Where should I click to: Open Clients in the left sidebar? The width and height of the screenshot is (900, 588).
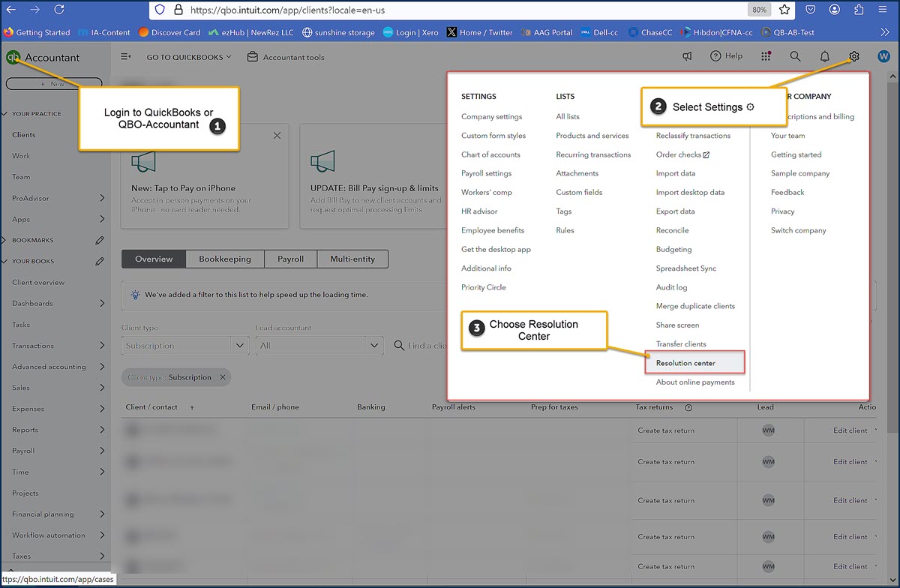24,135
